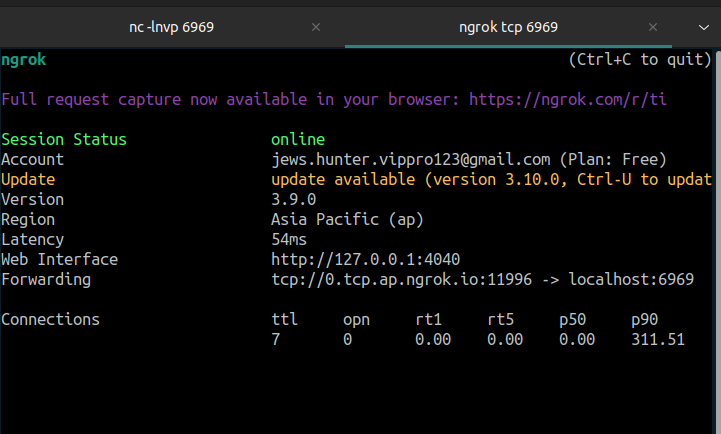Click the 'Forwarding' label
721x434 pixels.
(x=46, y=280)
